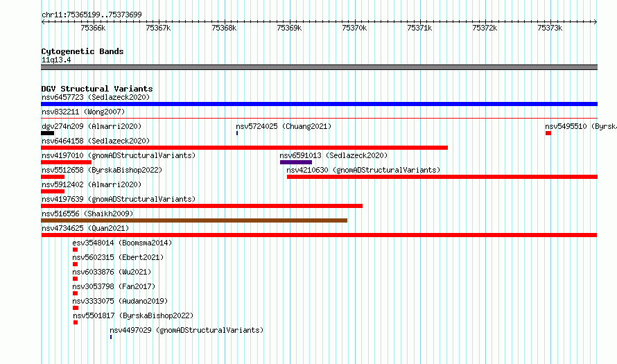Click the nsv6457723 (Sedlazeck2020) label
The height and width of the screenshot is (364, 617).
coord(96,97)
